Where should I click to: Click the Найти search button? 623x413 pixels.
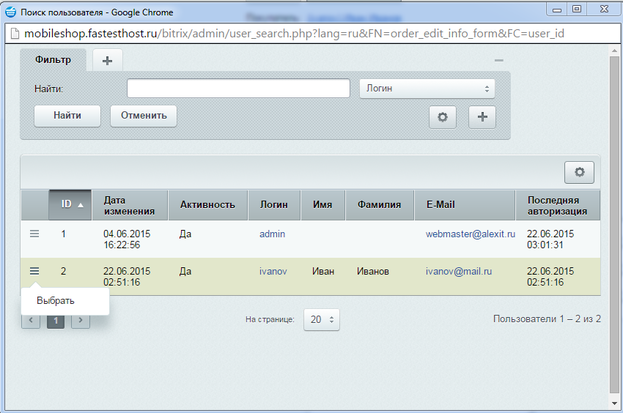point(67,116)
